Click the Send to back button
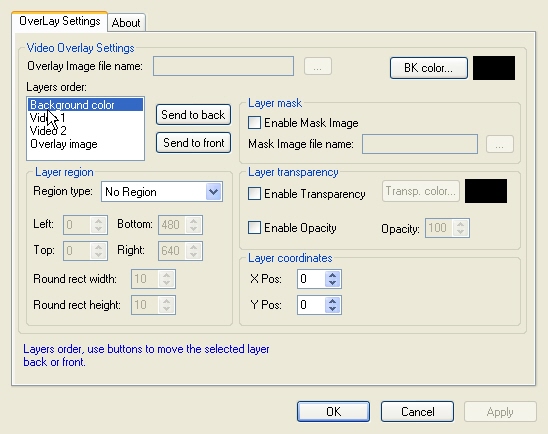The image size is (548, 434). 193,115
